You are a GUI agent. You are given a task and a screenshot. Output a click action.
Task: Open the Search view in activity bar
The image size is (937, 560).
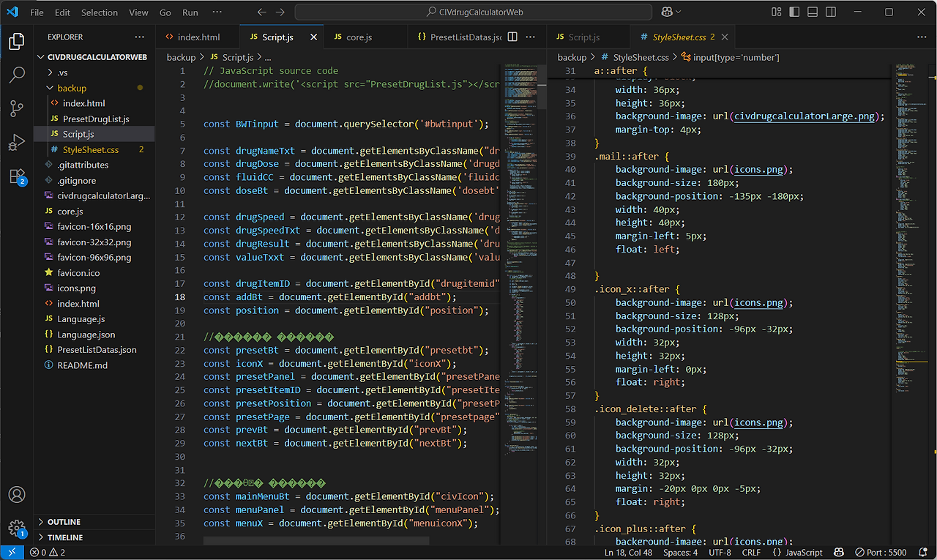[x=16, y=75]
